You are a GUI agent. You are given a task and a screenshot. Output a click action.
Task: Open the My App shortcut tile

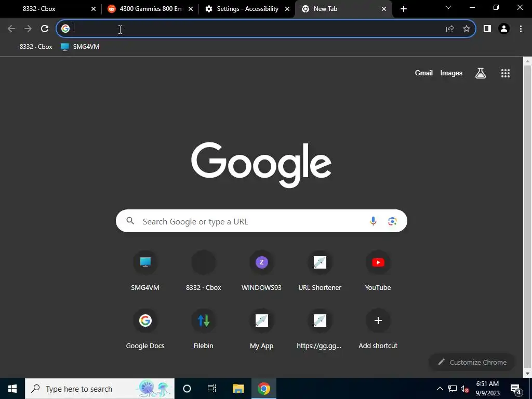[262, 329]
